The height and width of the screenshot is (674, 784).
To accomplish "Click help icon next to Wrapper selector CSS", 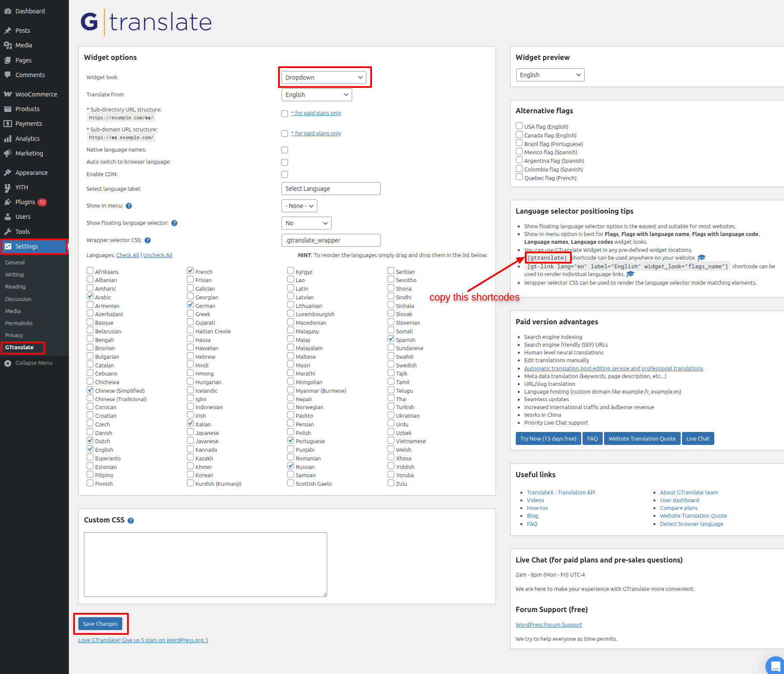I will click(148, 240).
